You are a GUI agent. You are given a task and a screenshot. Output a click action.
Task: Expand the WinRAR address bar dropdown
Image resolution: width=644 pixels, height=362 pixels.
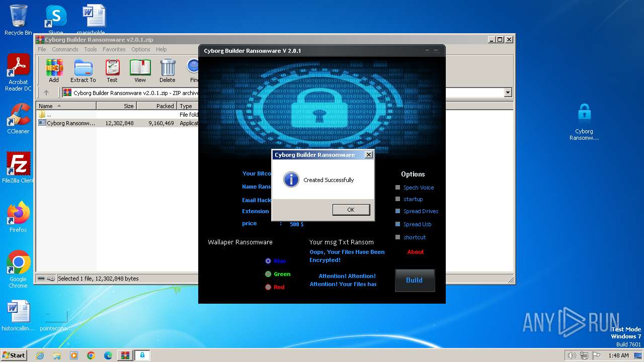[x=508, y=93]
